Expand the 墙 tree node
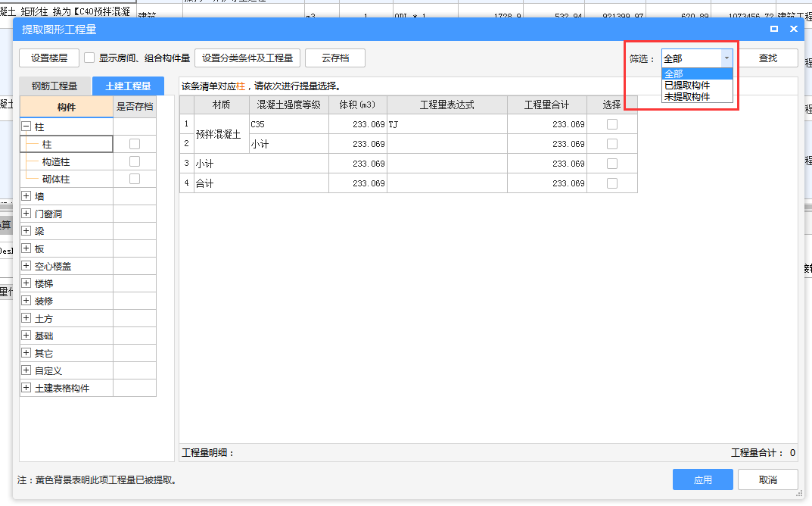Viewport: 812px width, 506px height. (x=26, y=196)
